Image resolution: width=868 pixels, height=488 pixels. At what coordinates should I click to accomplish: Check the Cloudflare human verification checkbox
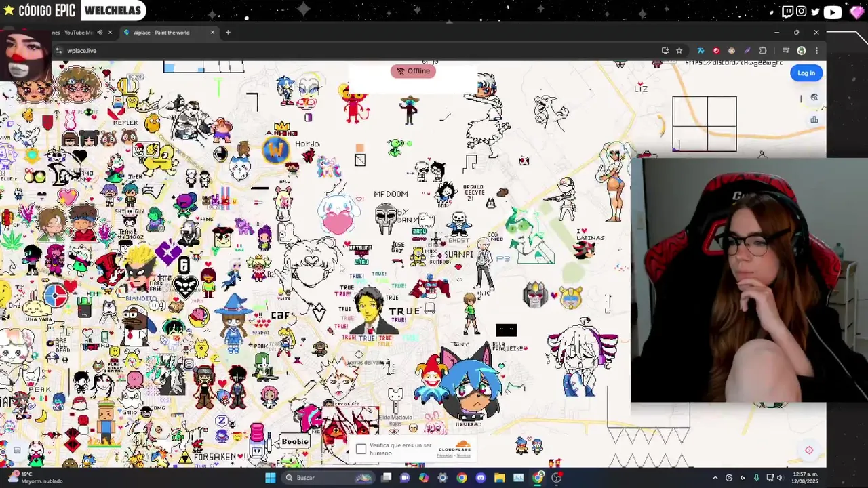coord(361,449)
